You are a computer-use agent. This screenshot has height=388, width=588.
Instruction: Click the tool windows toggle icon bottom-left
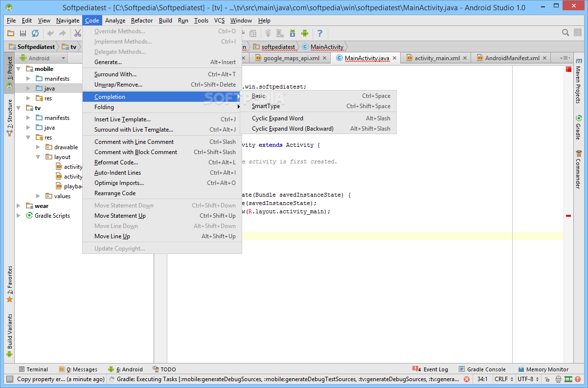click(9, 379)
